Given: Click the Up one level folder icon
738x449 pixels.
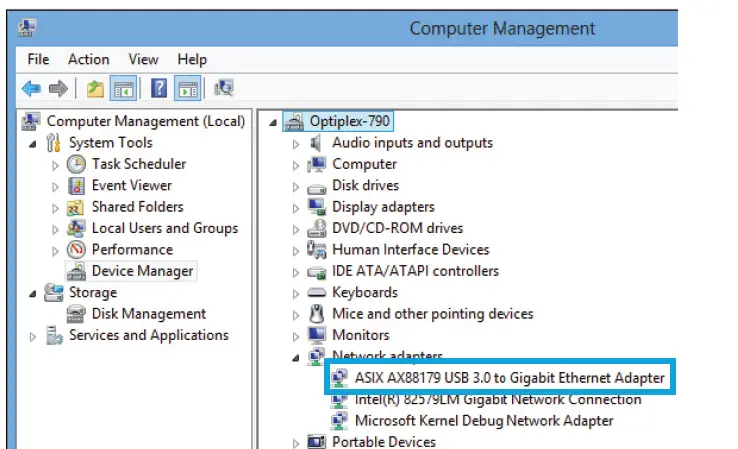Looking at the screenshot, I should click(x=95, y=88).
